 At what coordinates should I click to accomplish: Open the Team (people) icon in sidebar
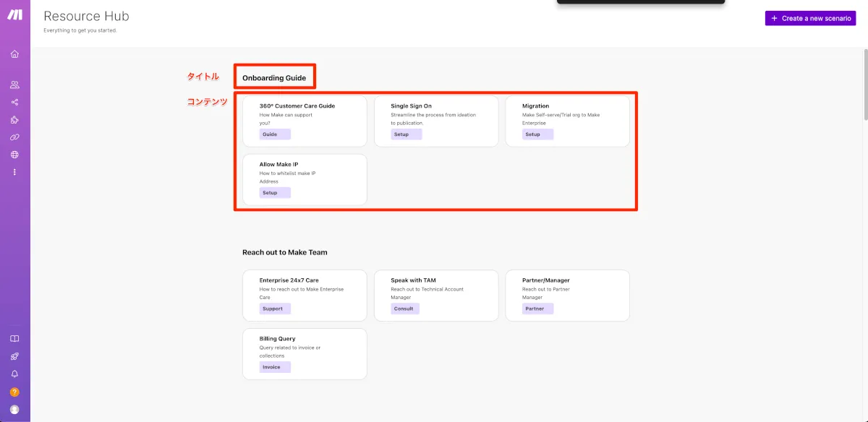(14, 85)
